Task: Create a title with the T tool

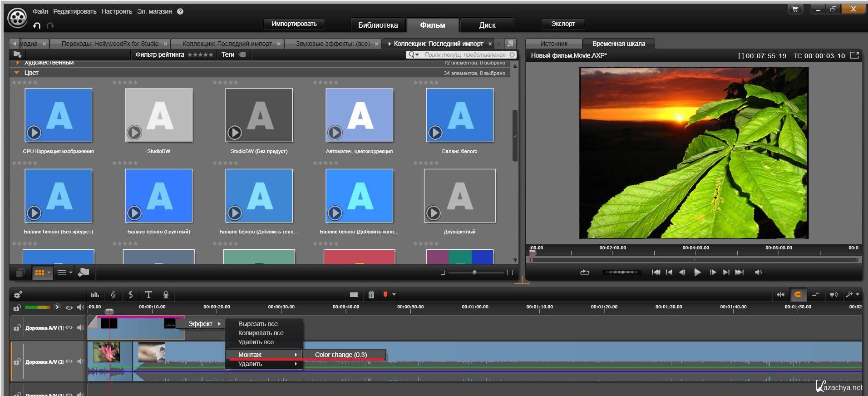Action: click(x=148, y=295)
